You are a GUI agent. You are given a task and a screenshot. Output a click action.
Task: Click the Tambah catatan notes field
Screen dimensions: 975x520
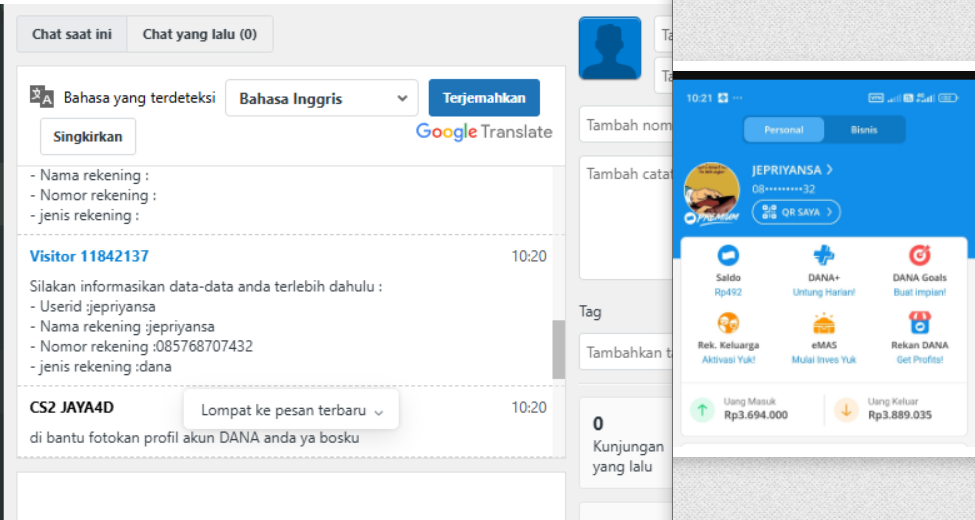click(626, 218)
